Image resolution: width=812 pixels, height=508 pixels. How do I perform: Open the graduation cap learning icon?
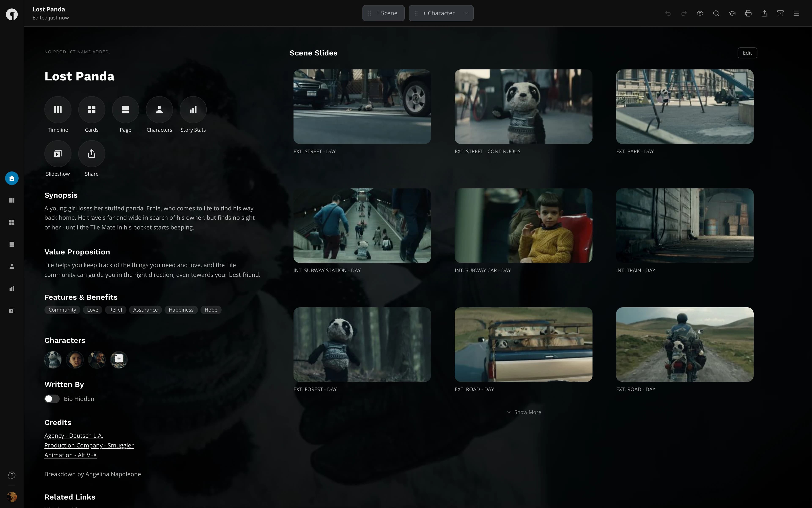pyautogui.click(x=732, y=13)
